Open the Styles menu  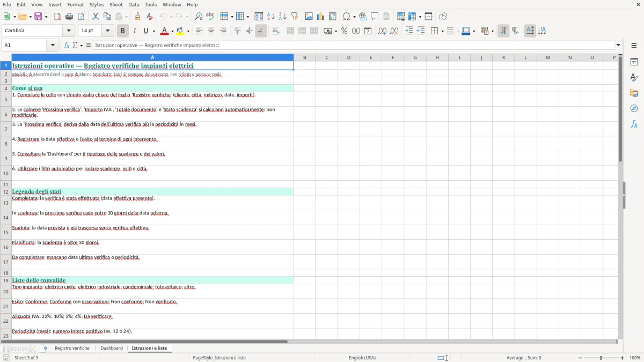click(x=97, y=4)
